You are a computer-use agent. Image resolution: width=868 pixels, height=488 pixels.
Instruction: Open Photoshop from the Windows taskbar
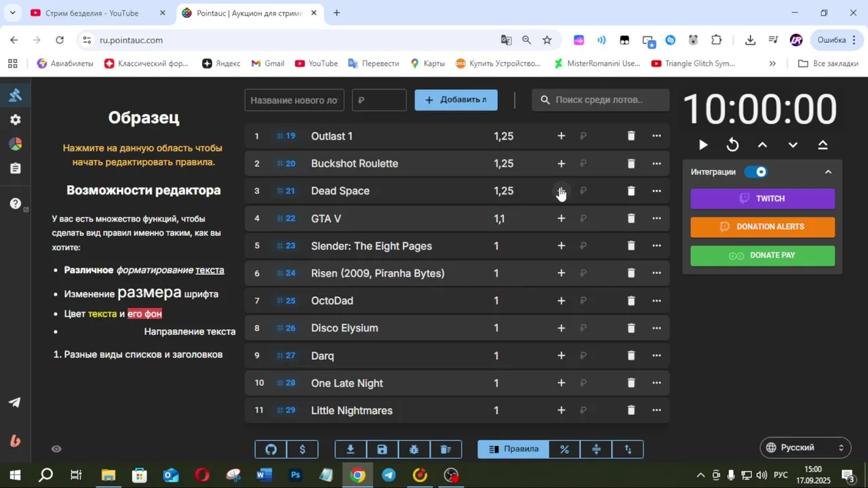click(x=296, y=475)
